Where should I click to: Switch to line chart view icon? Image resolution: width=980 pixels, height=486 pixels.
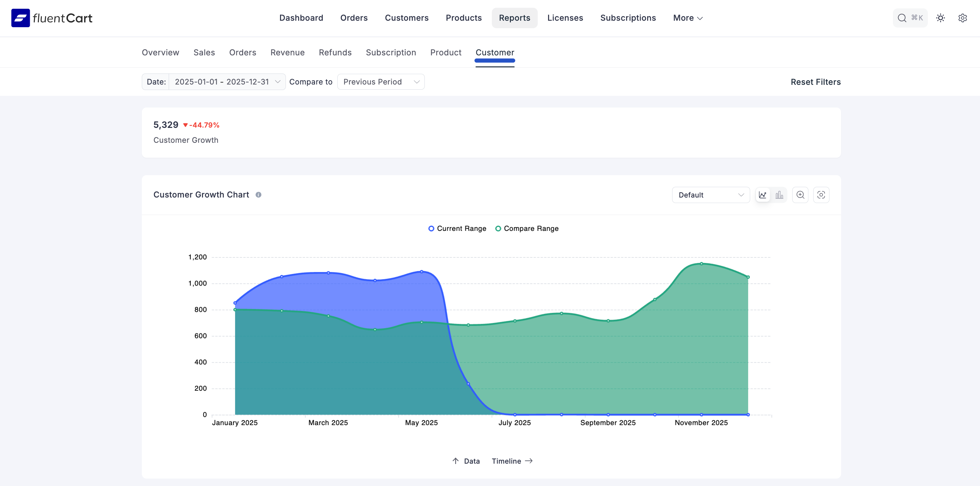point(762,195)
